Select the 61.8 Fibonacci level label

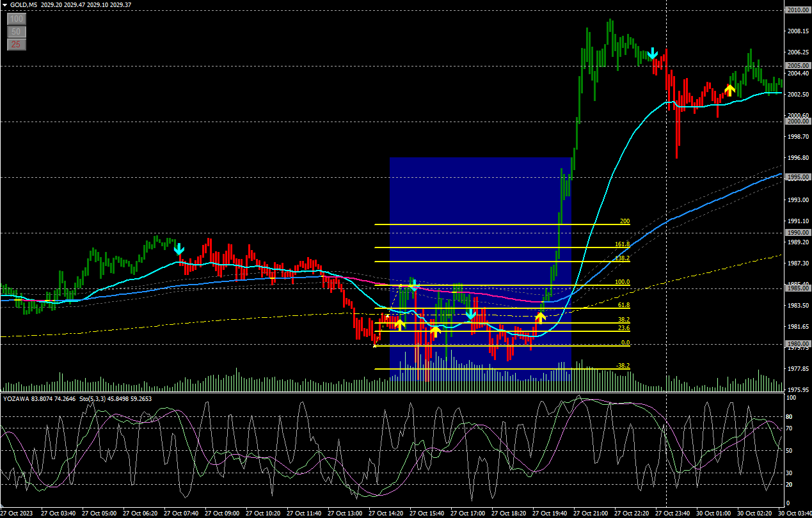pyautogui.click(x=624, y=306)
